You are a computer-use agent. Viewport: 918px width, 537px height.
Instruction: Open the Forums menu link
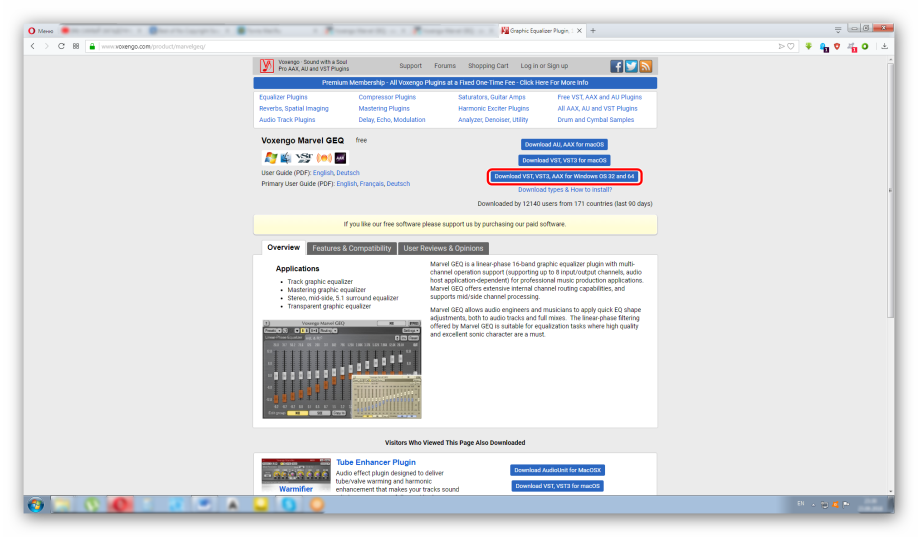[x=445, y=66]
